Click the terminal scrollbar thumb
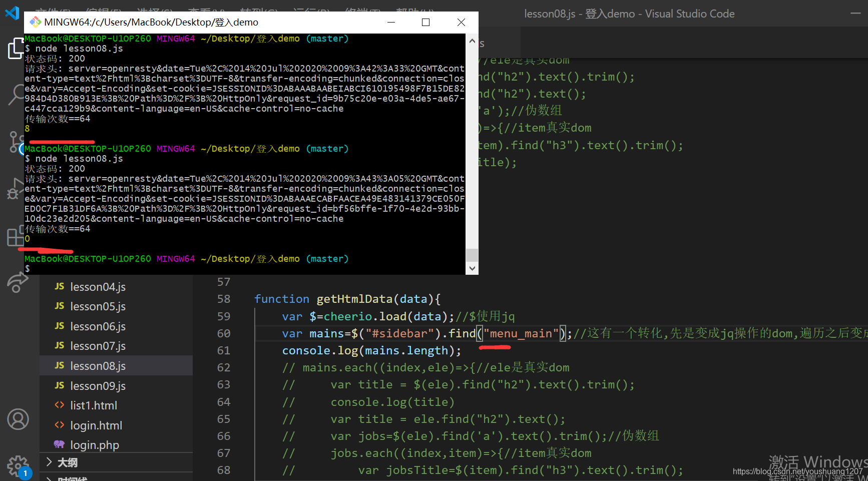Viewport: 868px width, 481px height. [x=472, y=255]
